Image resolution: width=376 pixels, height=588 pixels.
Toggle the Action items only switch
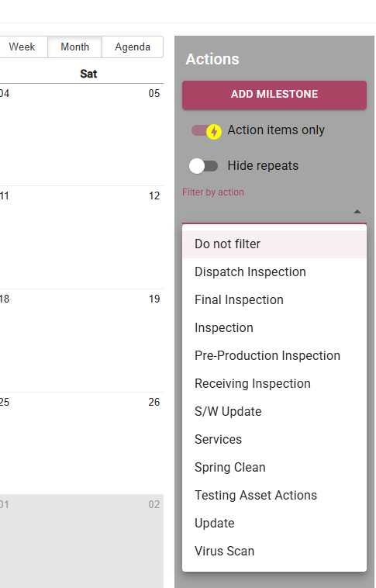[206, 131]
